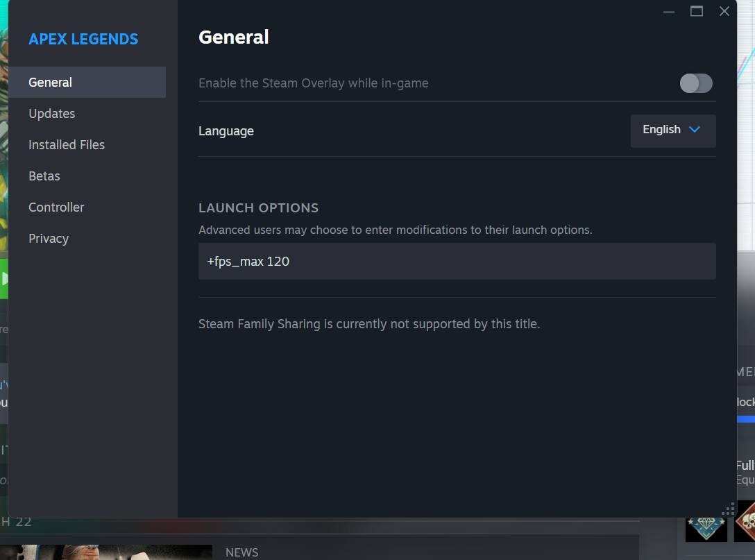This screenshot has height=560, width=755.
Task: Click the Language setting label
Action: [226, 131]
